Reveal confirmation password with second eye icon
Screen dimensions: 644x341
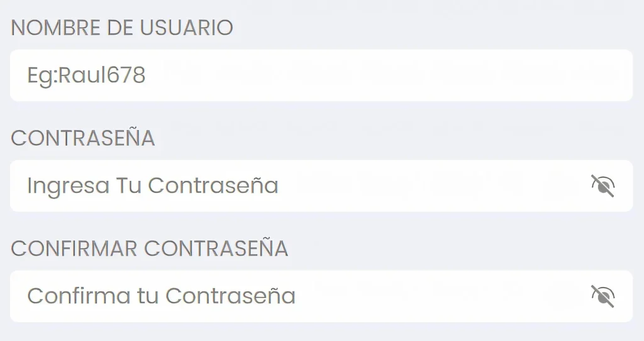click(x=602, y=296)
